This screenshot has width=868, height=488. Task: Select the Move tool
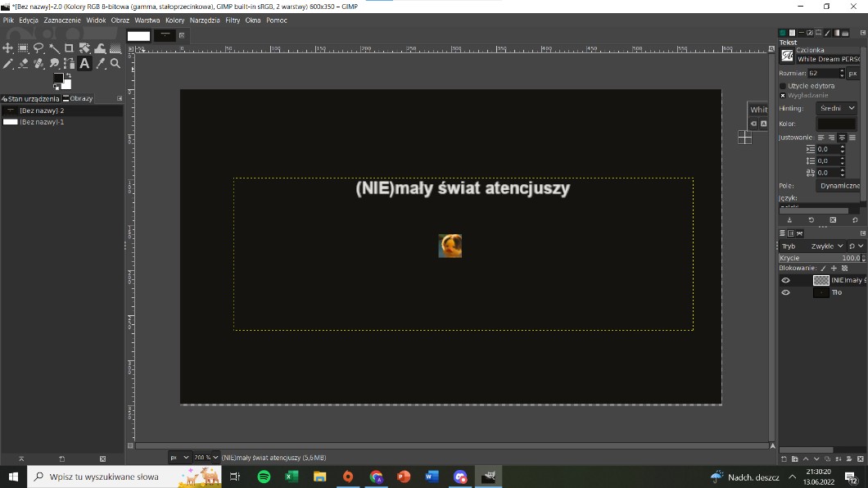(8, 48)
